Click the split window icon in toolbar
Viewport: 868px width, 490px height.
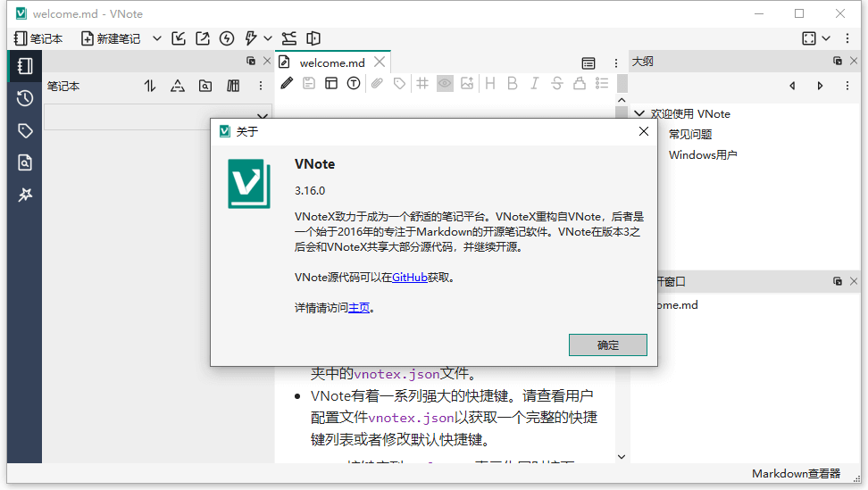313,38
